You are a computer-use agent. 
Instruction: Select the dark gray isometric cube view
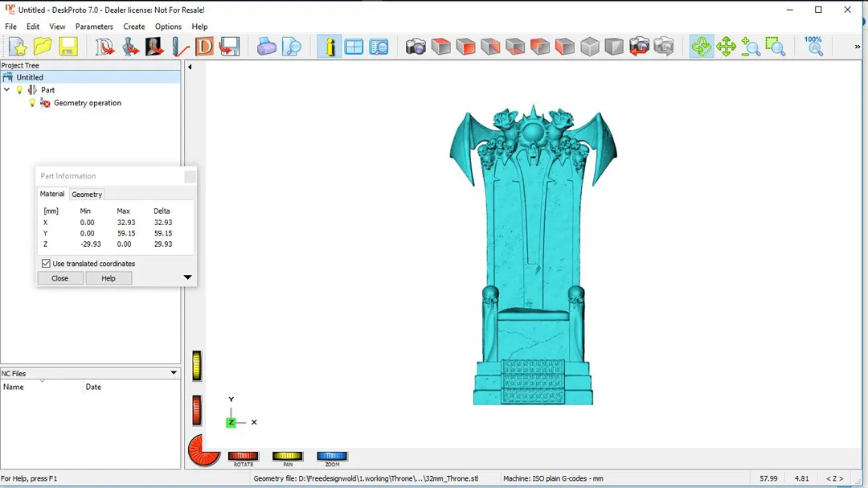(614, 47)
